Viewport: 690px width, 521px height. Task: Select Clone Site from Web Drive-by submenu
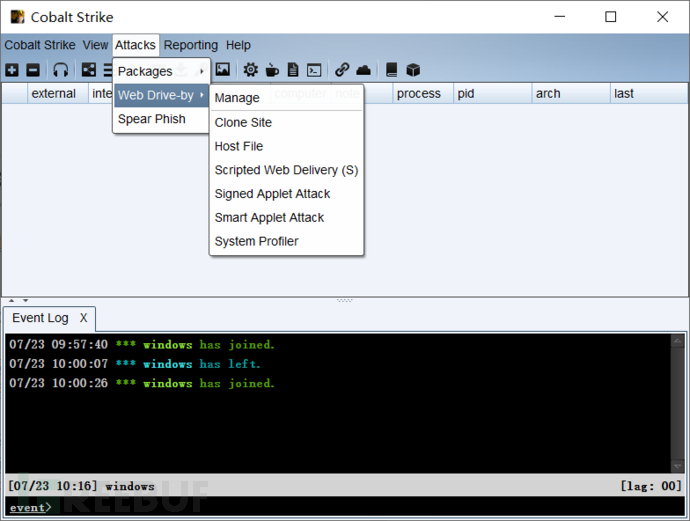[x=243, y=122]
